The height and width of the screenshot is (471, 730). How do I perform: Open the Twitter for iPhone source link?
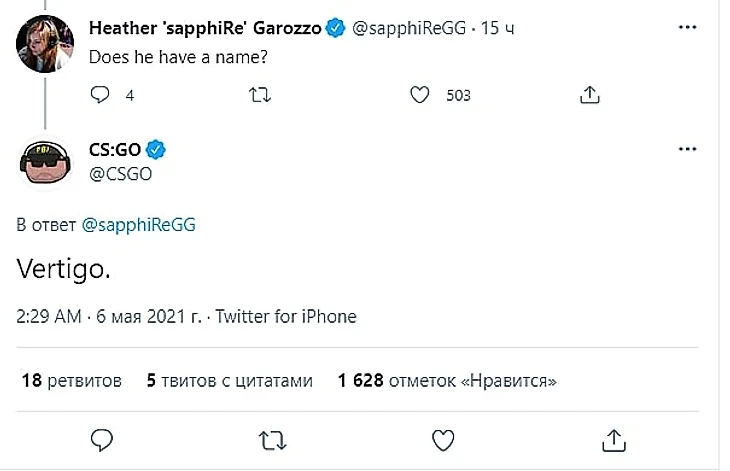[286, 317]
